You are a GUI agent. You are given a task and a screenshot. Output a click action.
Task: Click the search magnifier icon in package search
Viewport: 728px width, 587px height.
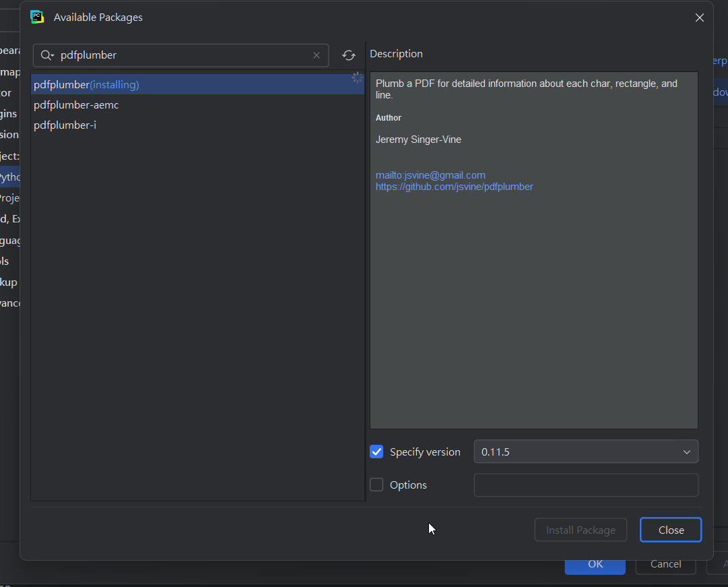[x=47, y=55]
